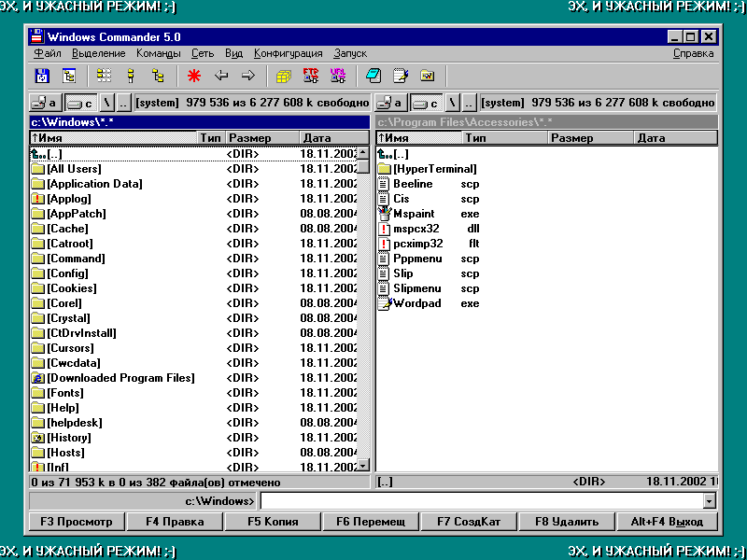Click the F8 Удалить button
This screenshot has height=560, width=747.
coord(567,522)
